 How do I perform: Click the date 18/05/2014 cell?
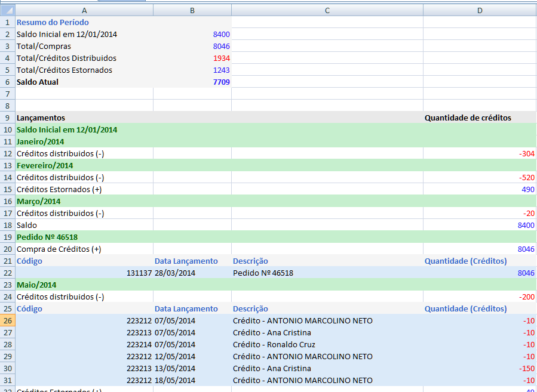[x=174, y=380]
